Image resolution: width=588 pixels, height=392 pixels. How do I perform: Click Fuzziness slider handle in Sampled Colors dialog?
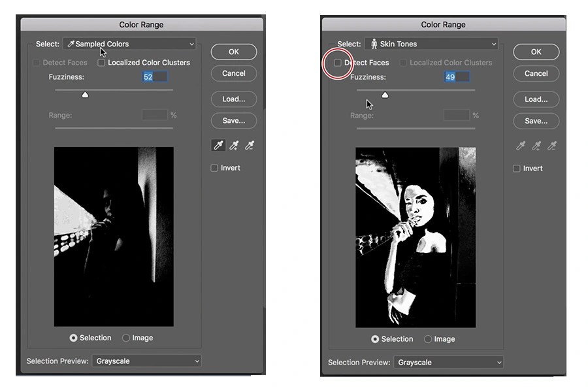click(x=85, y=95)
